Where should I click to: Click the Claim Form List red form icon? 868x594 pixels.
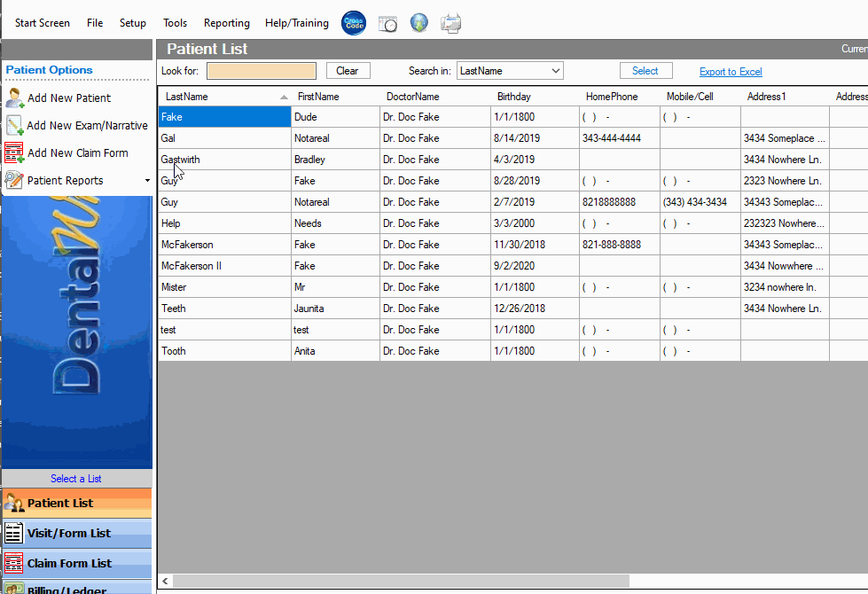pos(15,562)
